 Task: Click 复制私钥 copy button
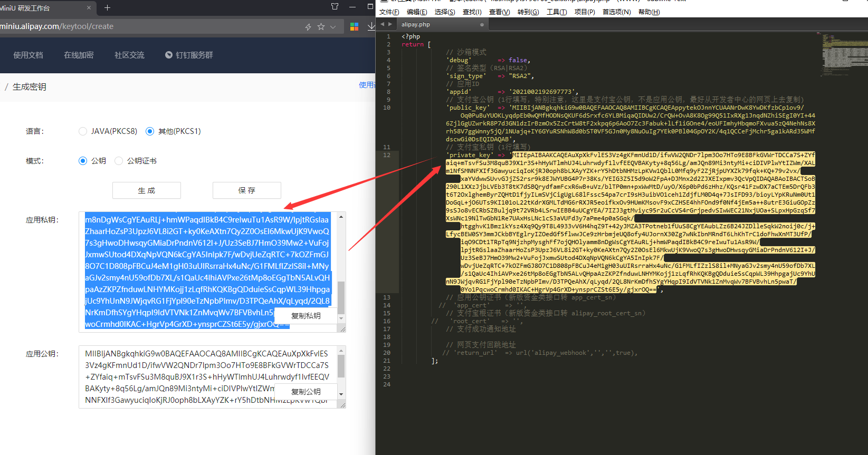click(x=306, y=316)
